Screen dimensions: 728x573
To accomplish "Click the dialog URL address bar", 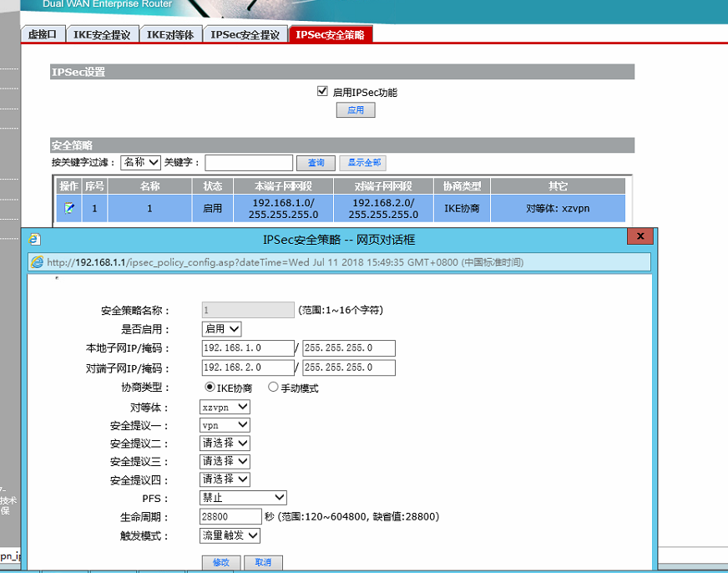I will (x=340, y=262).
